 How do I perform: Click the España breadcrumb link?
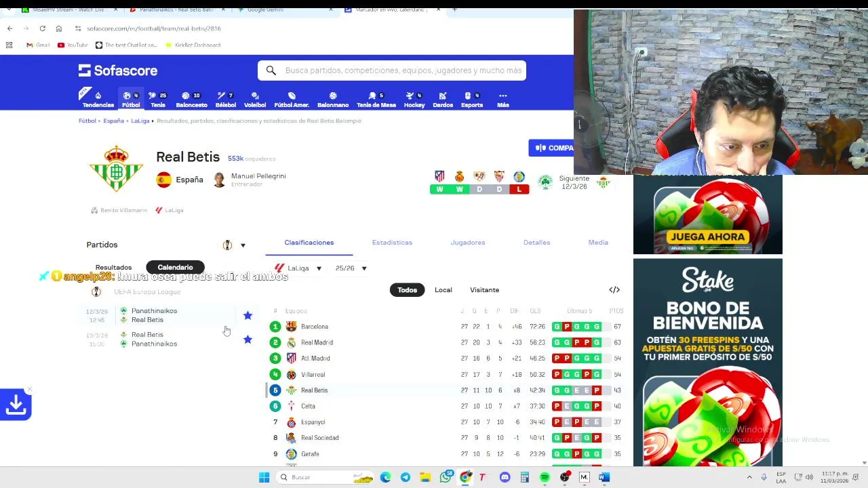point(113,121)
